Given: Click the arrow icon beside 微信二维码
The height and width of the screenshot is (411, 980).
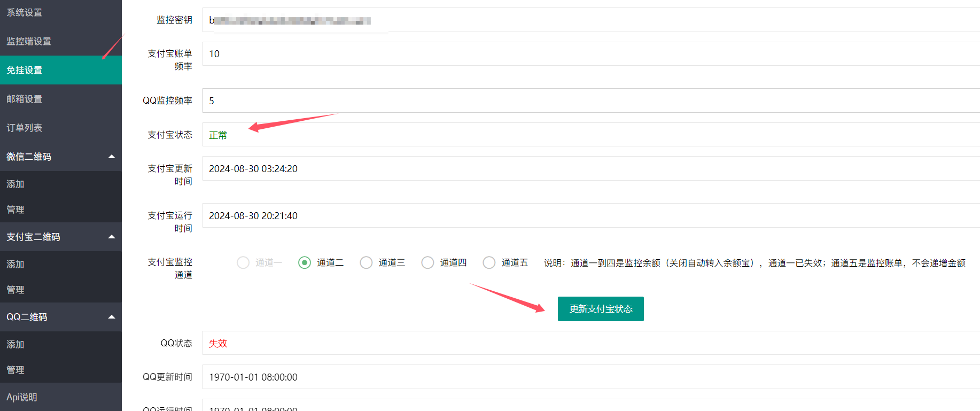Looking at the screenshot, I should 112,157.
